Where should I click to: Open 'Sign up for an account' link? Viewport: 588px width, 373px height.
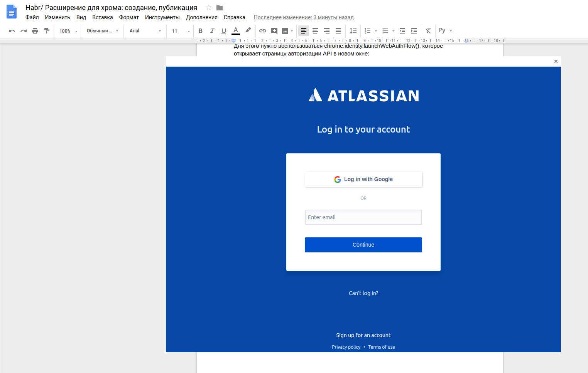(363, 335)
